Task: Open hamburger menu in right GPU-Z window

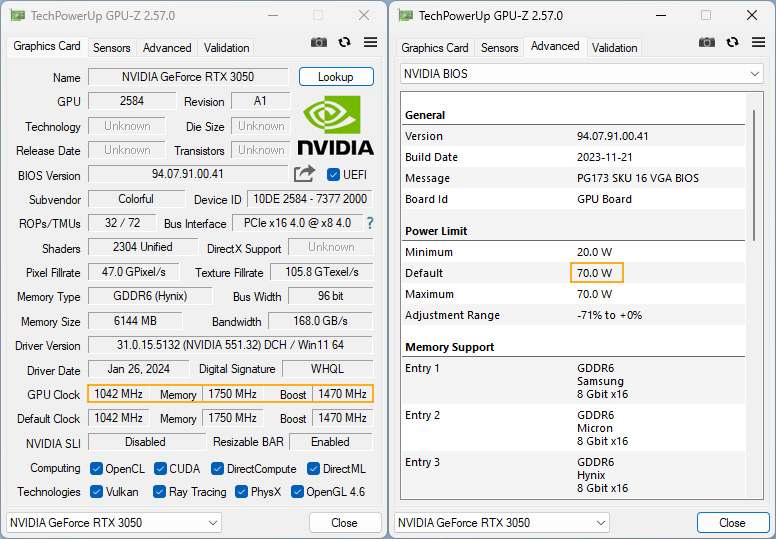Action: coord(758,42)
